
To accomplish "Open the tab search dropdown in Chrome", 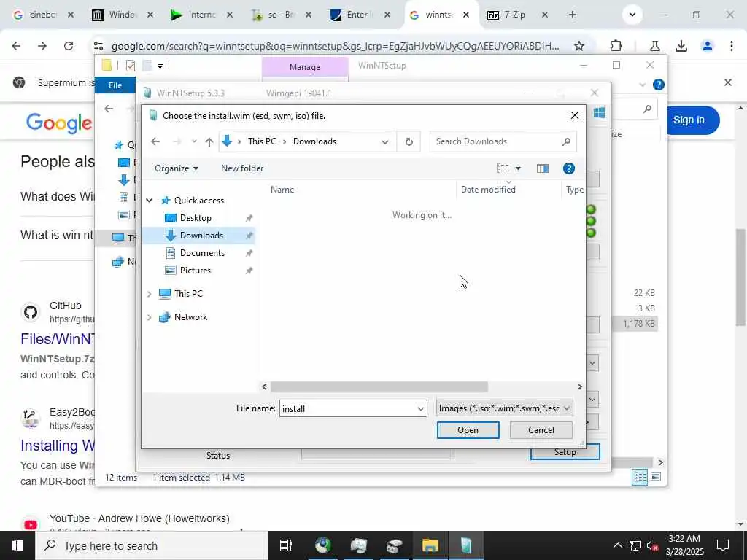I will [x=632, y=15].
